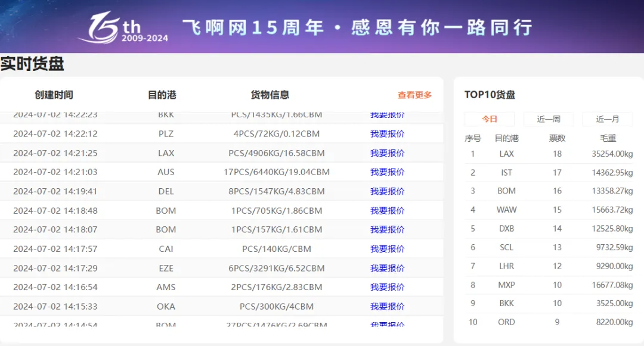Click cargo info 1PCS/157KG/1.61CBM
Image resolution: width=644 pixels, height=346 pixels.
[277, 229]
